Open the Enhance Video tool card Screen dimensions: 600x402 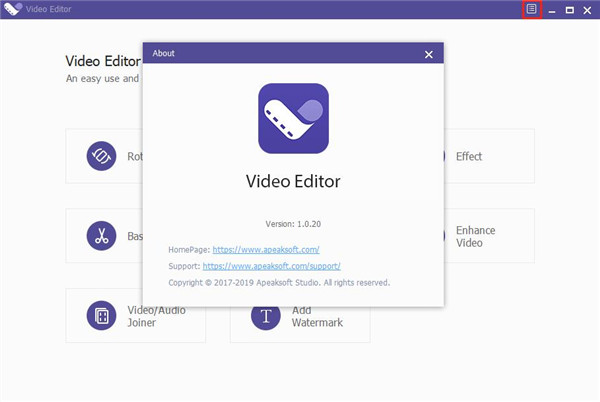[x=489, y=236]
